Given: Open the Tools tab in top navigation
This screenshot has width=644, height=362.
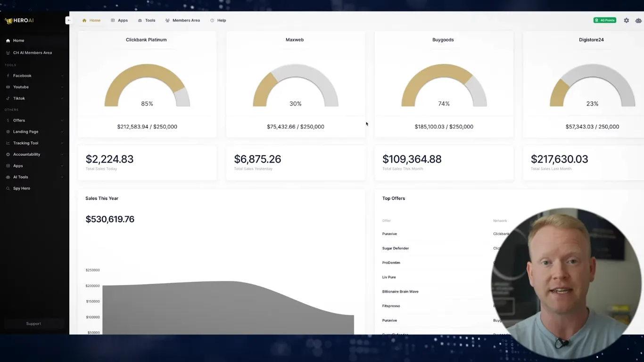Looking at the screenshot, I should tap(147, 20).
